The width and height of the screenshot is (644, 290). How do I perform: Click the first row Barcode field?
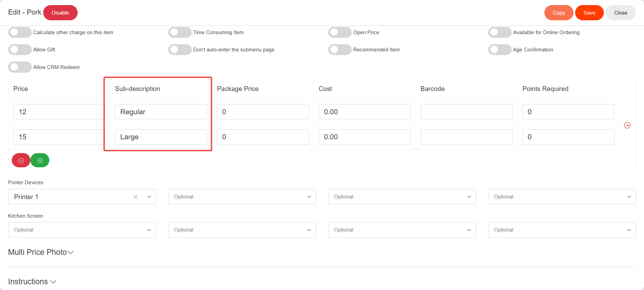[466, 112]
